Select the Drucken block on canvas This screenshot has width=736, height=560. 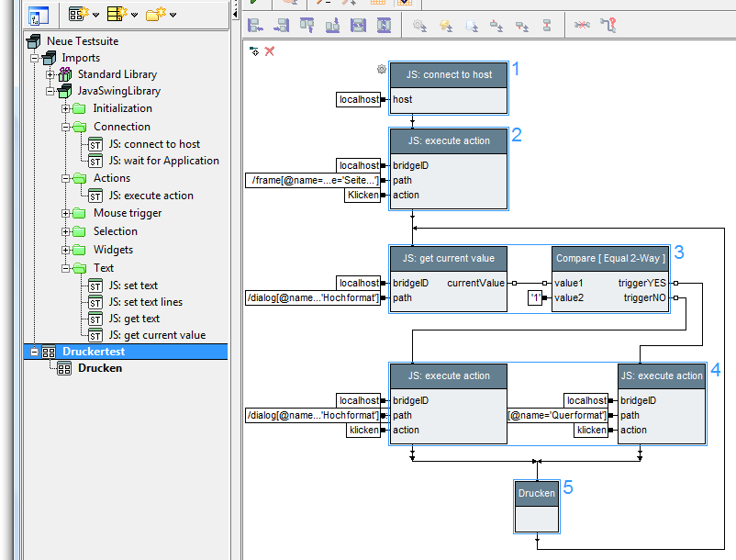pyautogui.click(x=537, y=507)
